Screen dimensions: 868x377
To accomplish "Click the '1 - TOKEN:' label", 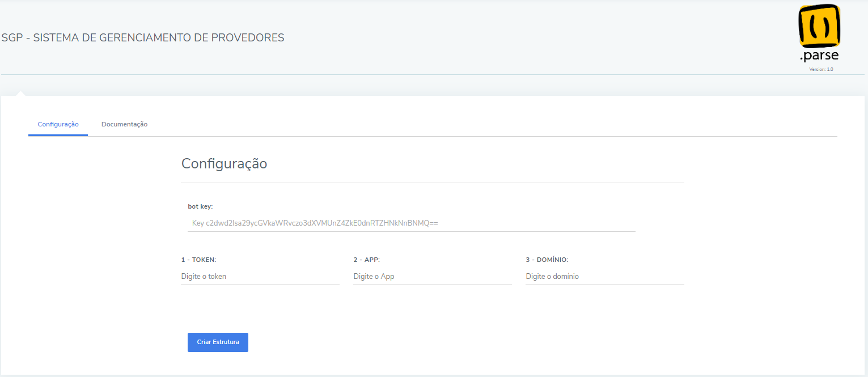I will (x=199, y=260).
